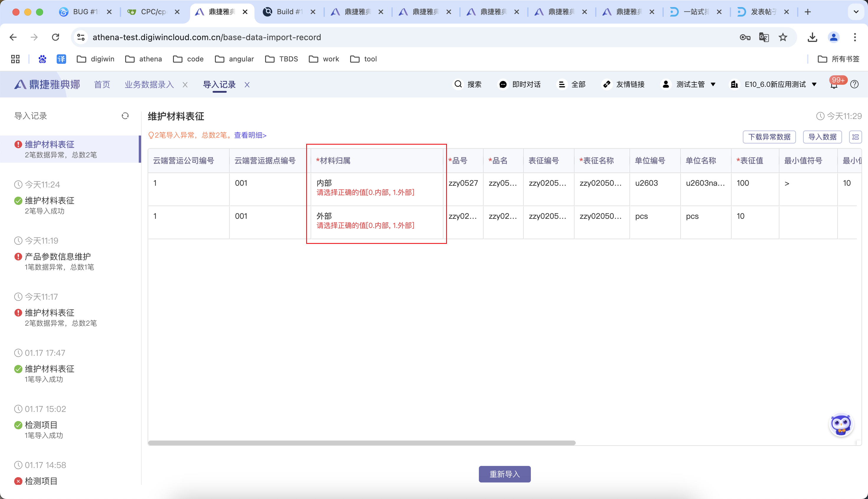This screenshot has width=868, height=499.
Task: Go to the 首页 tab
Action: tap(102, 84)
